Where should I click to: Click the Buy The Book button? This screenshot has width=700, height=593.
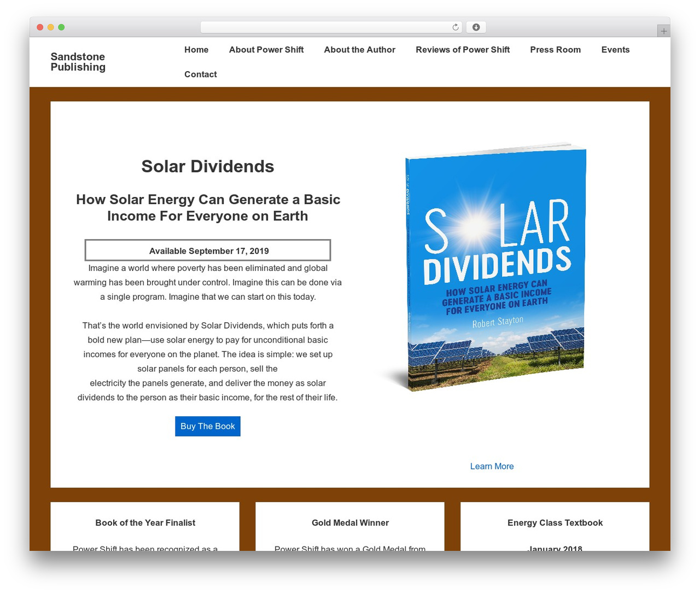click(208, 426)
